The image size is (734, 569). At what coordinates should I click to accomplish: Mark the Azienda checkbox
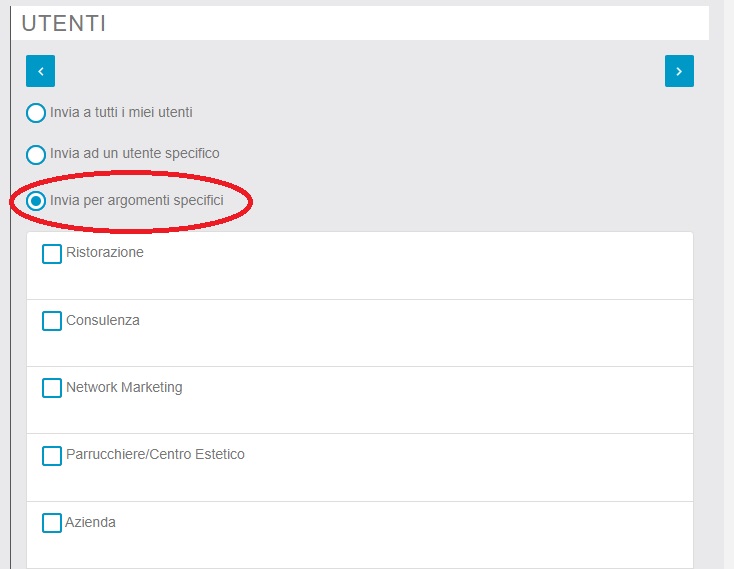(52, 523)
